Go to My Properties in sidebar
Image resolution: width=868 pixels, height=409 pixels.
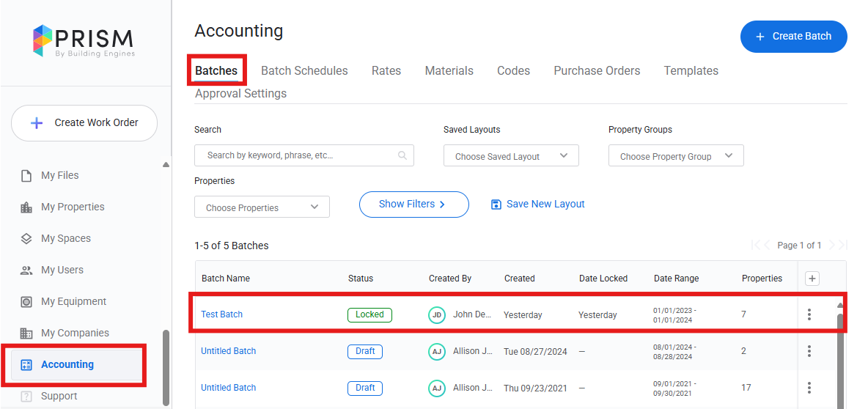click(x=72, y=207)
